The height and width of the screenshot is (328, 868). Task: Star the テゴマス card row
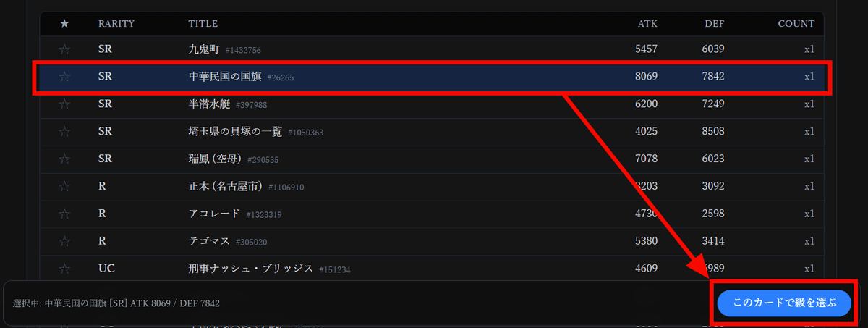[64, 241]
